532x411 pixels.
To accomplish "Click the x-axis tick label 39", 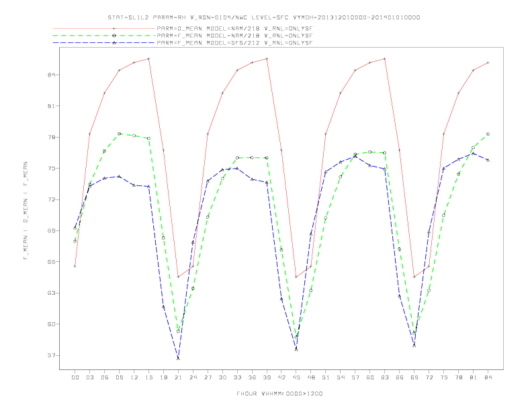I will click(x=267, y=377).
